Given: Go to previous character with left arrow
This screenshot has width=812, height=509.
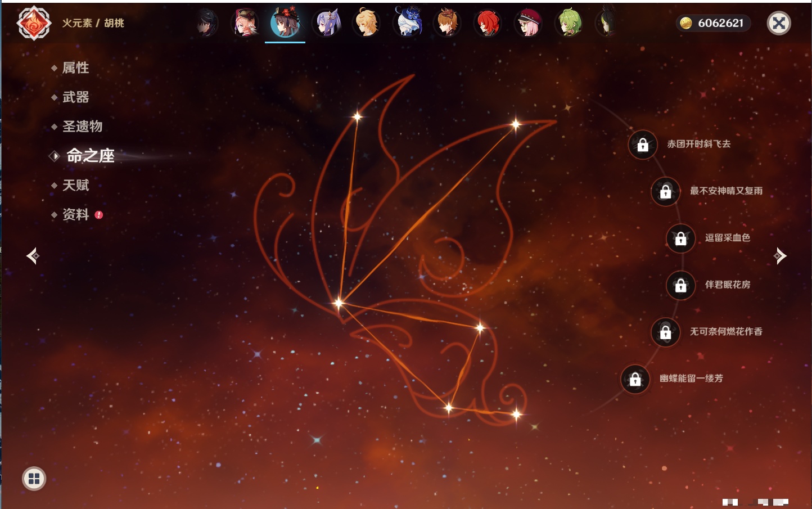Looking at the screenshot, I should 33,256.
